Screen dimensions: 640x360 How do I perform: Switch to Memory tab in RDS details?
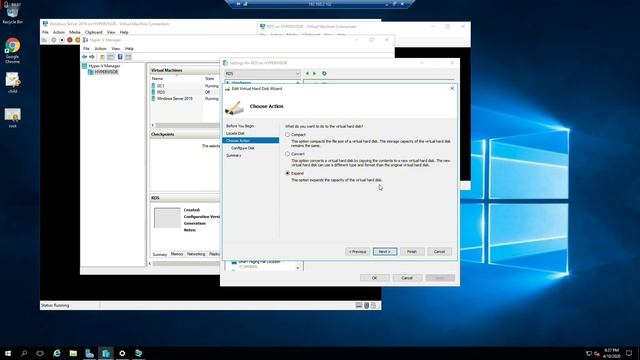coord(177,254)
